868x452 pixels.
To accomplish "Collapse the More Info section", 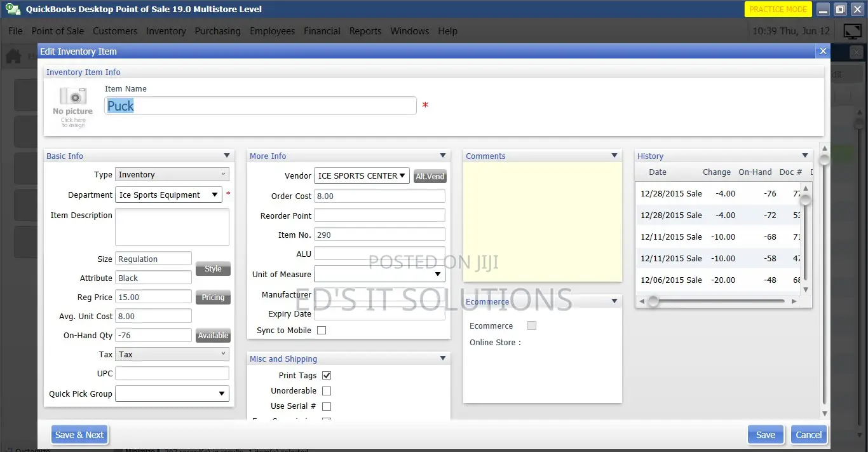I will pyautogui.click(x=443, y=156).
